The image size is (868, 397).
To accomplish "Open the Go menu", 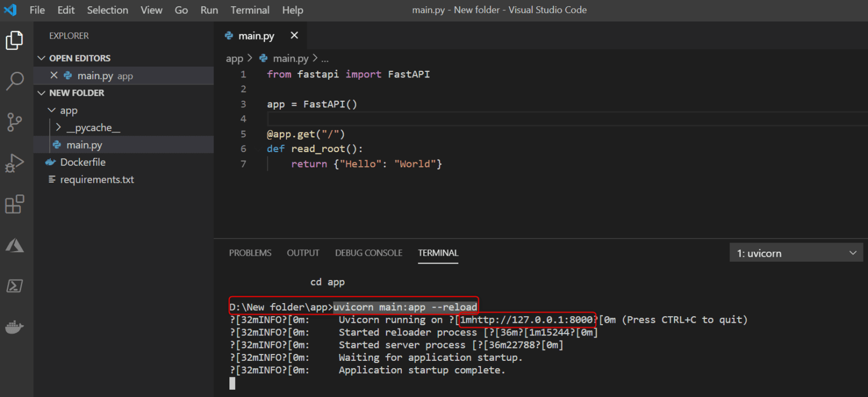I will [x=181, y=10].
